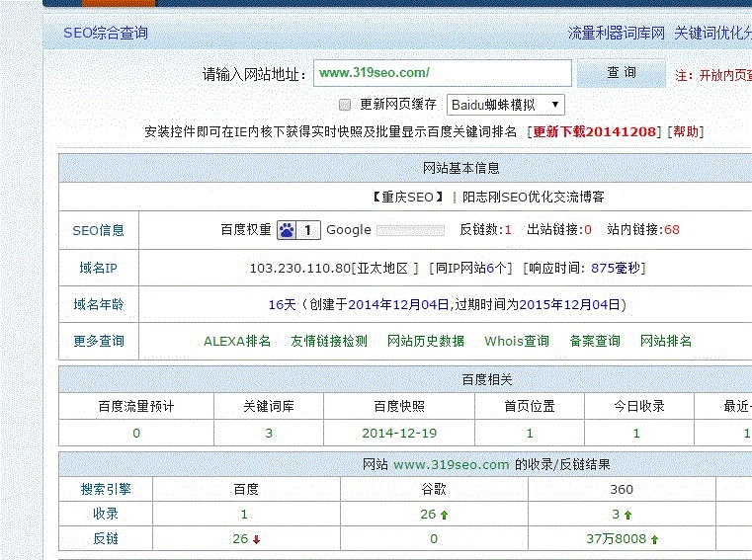This screenshot has width=752, height=560.
Task: Click the Google PageRank bar
Action: click(410, 230)
